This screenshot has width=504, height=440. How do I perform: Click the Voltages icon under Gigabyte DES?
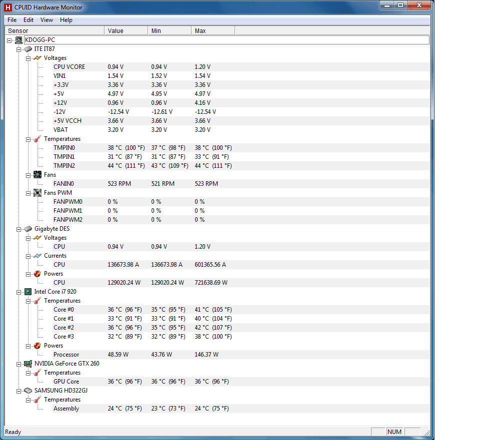click(x=37, y=238)
